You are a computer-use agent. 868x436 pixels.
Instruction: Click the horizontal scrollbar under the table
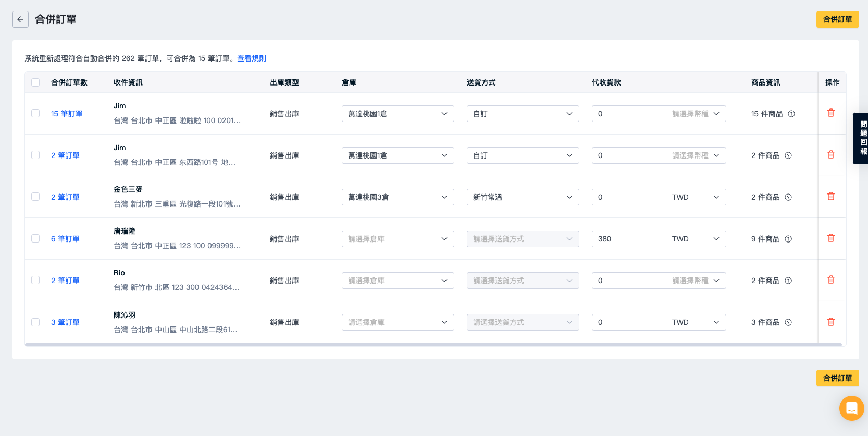[432, 345]
